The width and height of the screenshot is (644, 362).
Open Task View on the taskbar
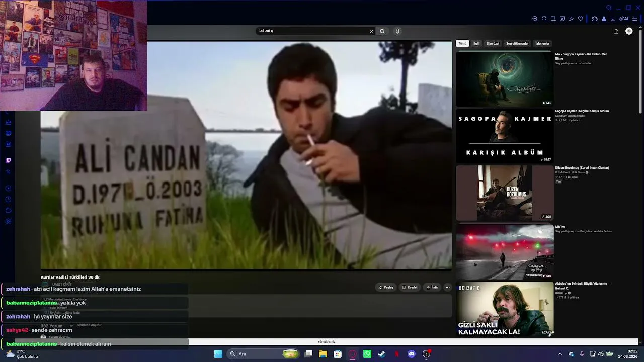[308, 354]
